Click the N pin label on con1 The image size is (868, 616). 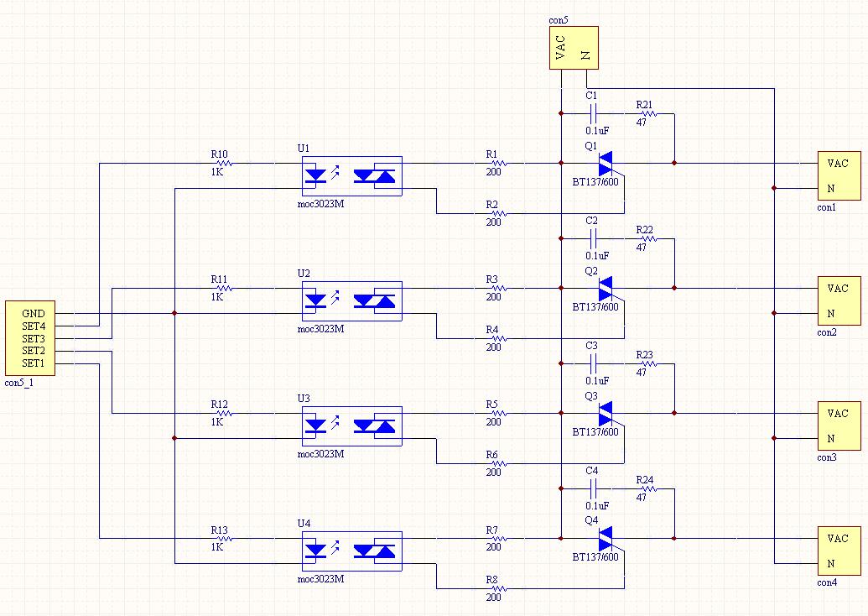coord(831,189)
